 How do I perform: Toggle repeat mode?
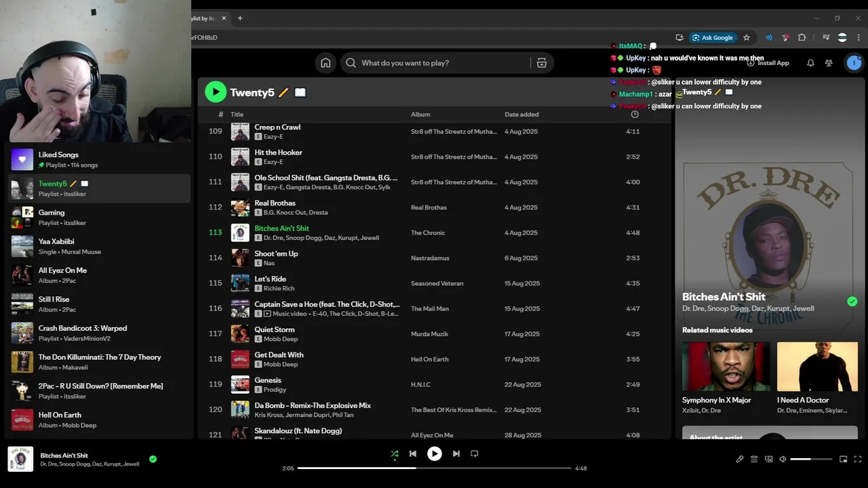coord(475,454)
